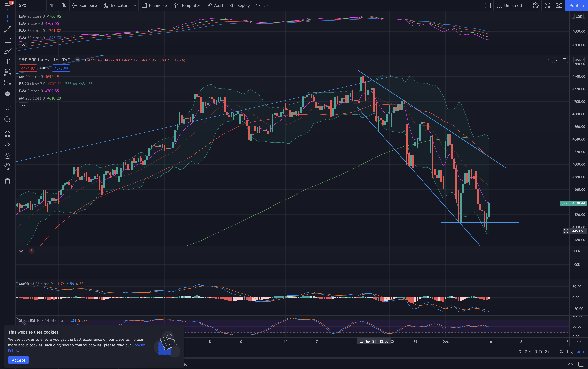Take a chart snapshot with camera icon
588x369 pixels.
(x=558, y=5)
